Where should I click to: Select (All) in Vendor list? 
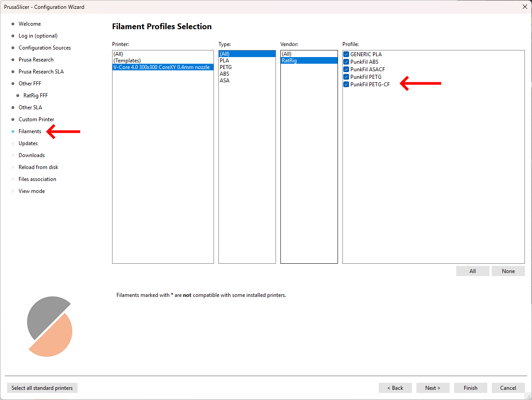pos(309,54)
